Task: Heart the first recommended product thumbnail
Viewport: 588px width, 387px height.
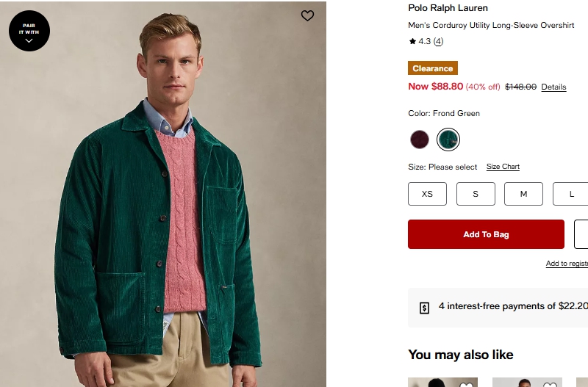Action: (466, 384)
